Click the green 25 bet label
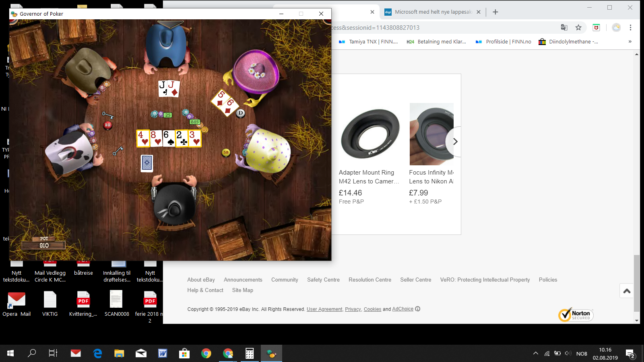 (x=168, y=115)
